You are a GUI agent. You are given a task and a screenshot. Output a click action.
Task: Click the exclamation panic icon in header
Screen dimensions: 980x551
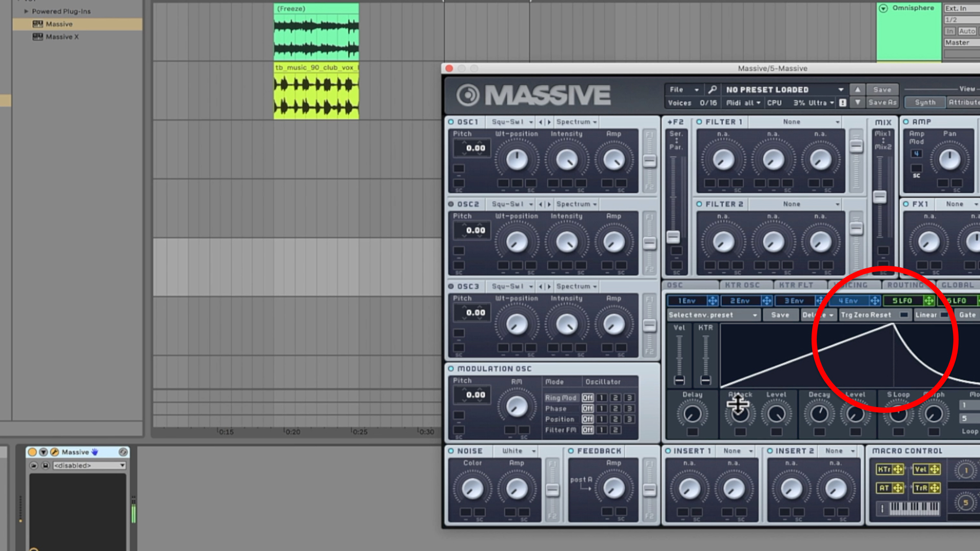(843, 103)
